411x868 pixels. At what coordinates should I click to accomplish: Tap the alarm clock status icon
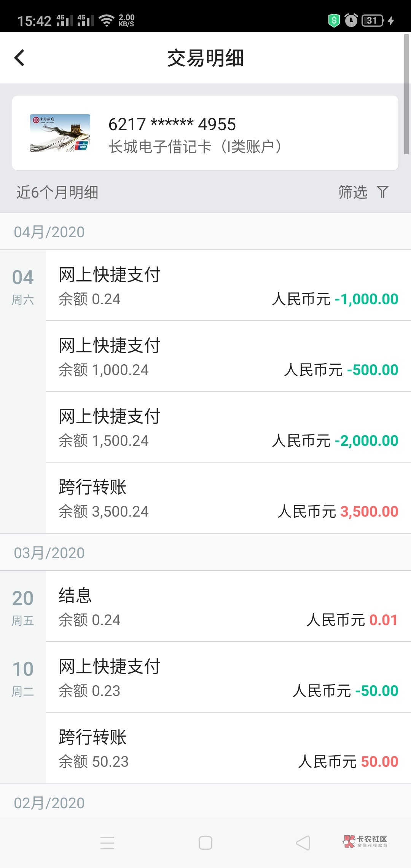point(351,20)
